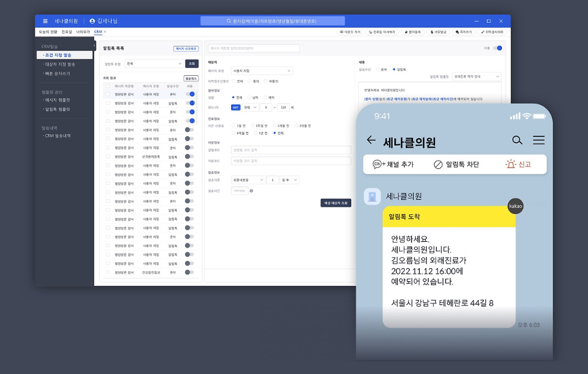Click the minimum age field showing 0

tap(266, 107)
